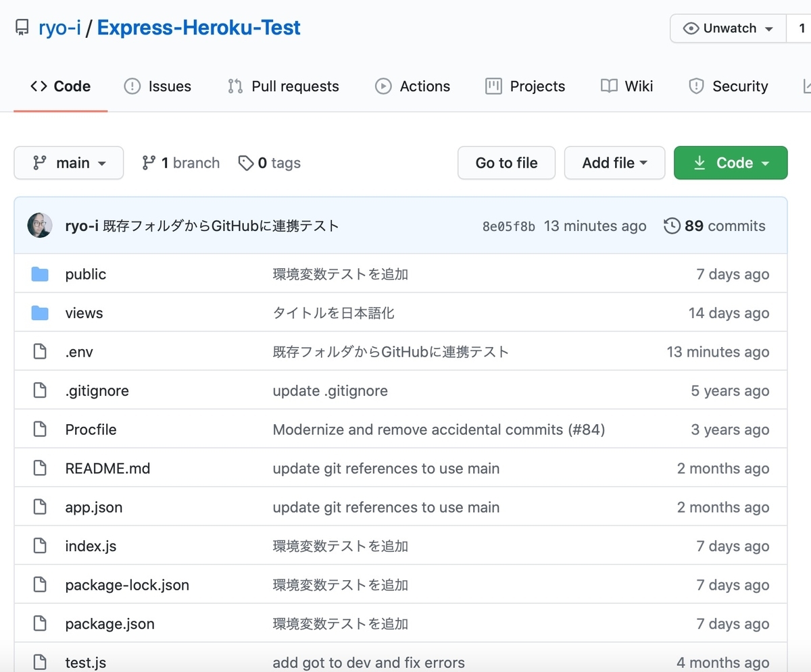The image size is (811, 672).
Task: View the 1 branch link
Action: pyautogui.click(x=180, y=163)
